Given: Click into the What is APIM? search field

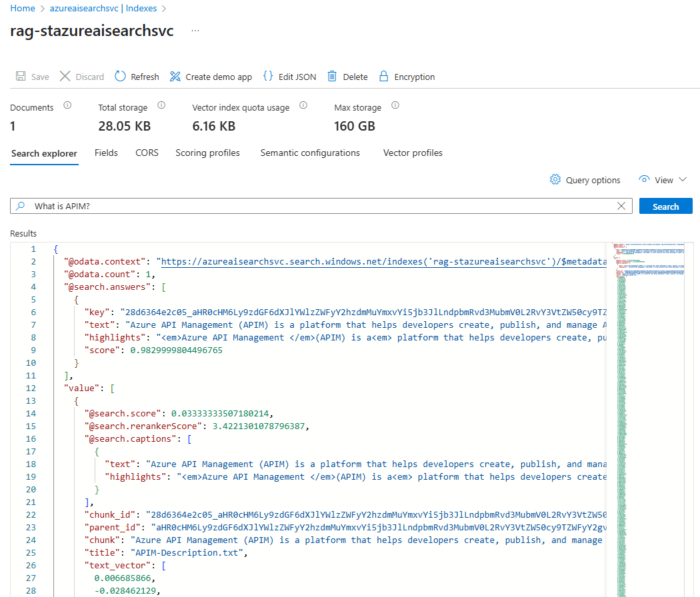Looking at the screenshot, I should tap(321, 206).
